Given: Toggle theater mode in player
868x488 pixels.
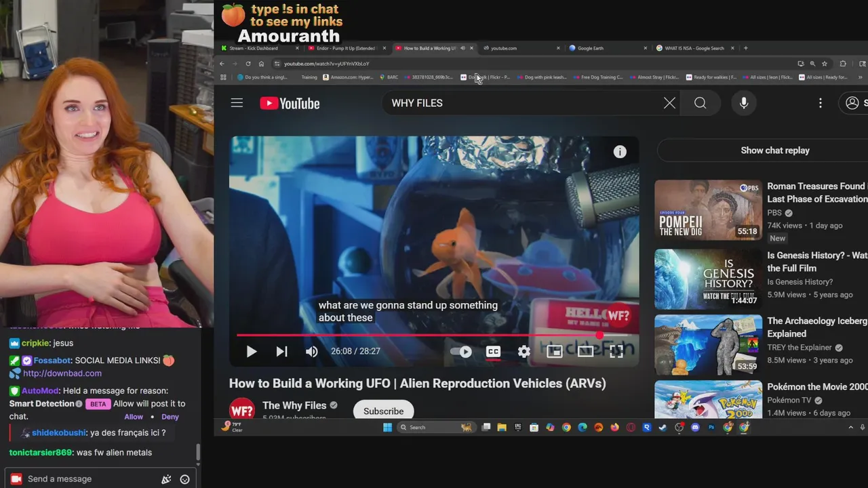Looking at the screenshot, I should tap(585, 351).
